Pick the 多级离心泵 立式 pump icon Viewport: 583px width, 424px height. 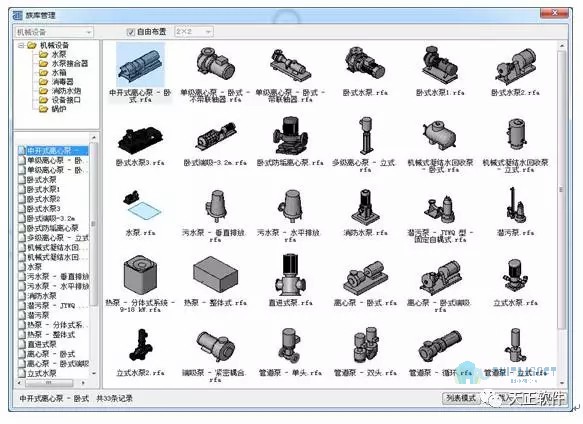click(365, 136)
